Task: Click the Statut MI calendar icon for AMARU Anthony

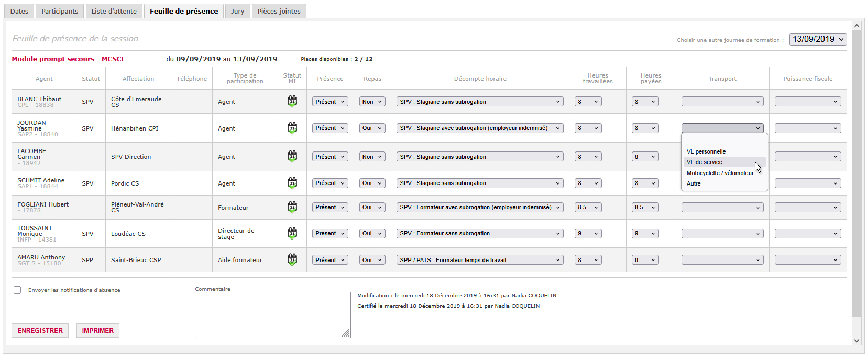Action: tap(292, 259)
